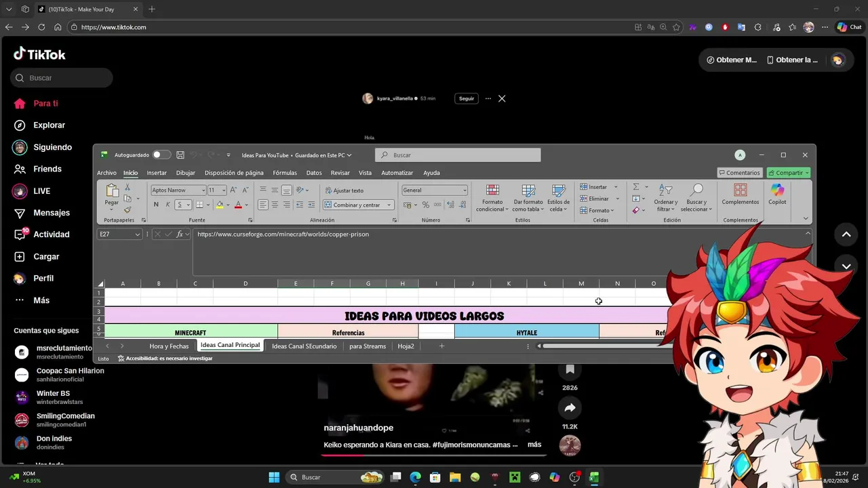Open Formato condicional menu

pos(492,198)
